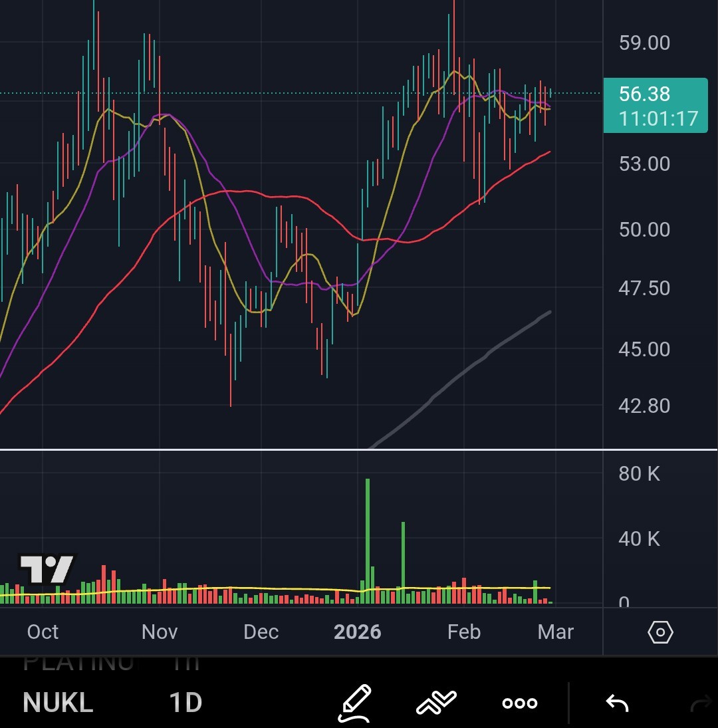Tap the 80 K volume axis label
This screenshot has height=728, width=718.
tap(639, 473)
